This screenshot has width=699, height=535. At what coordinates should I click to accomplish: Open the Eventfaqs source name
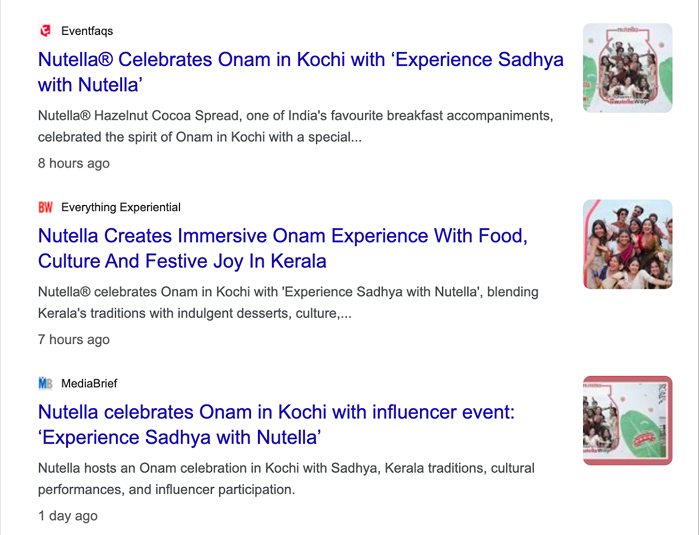coord(87,31)
